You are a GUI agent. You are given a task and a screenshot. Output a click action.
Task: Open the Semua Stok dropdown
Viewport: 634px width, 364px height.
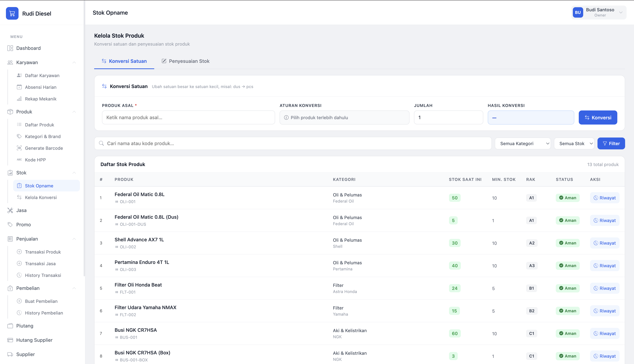(x=574, y=143)
